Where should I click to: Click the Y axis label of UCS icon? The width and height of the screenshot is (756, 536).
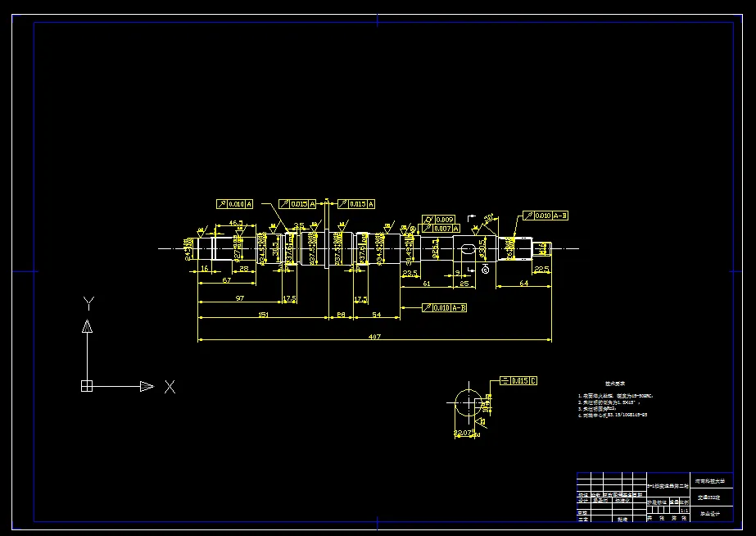(88, 303)
